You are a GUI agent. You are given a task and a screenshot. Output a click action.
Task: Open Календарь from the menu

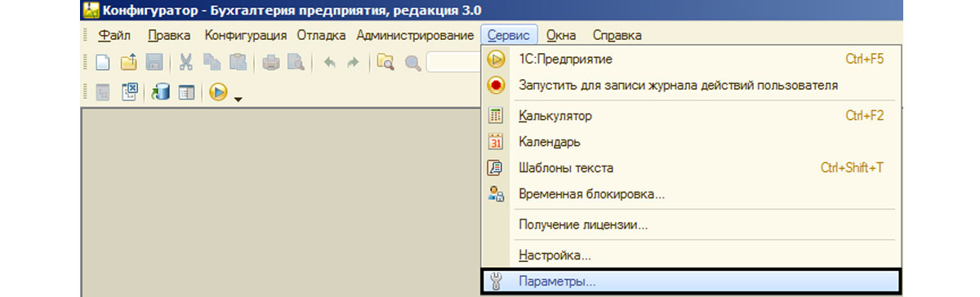(691, 142)
